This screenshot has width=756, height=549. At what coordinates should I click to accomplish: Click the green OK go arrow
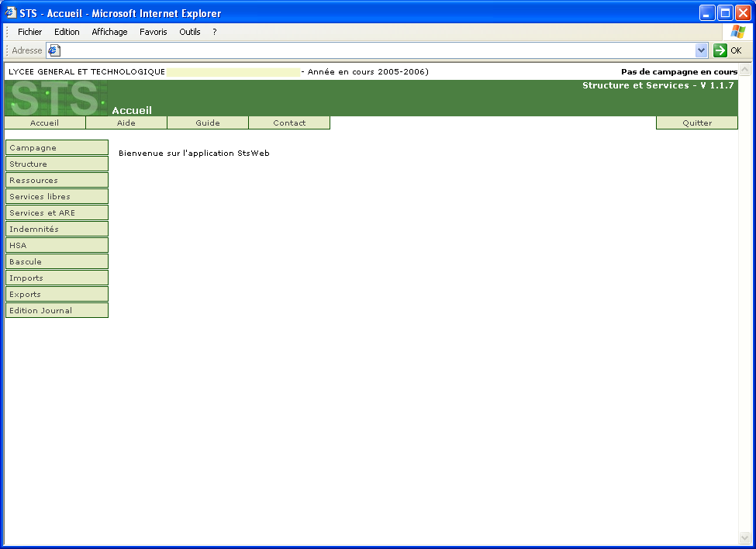coord(720,50)
